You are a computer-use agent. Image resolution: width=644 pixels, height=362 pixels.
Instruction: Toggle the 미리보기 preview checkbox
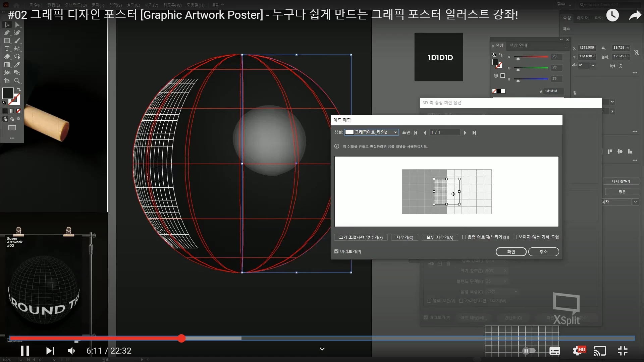[x=336, y=251]
